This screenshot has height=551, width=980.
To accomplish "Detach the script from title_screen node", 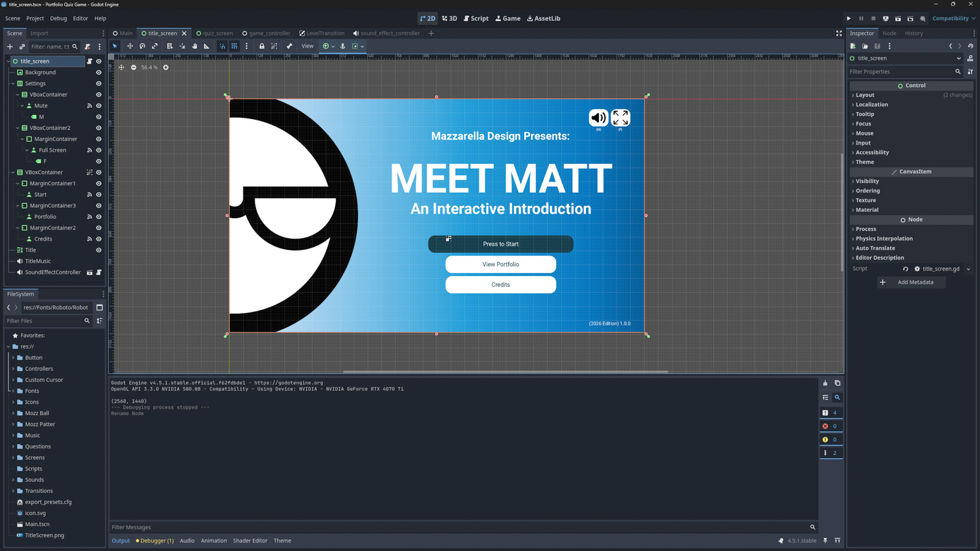I will [x=88, y=47].
